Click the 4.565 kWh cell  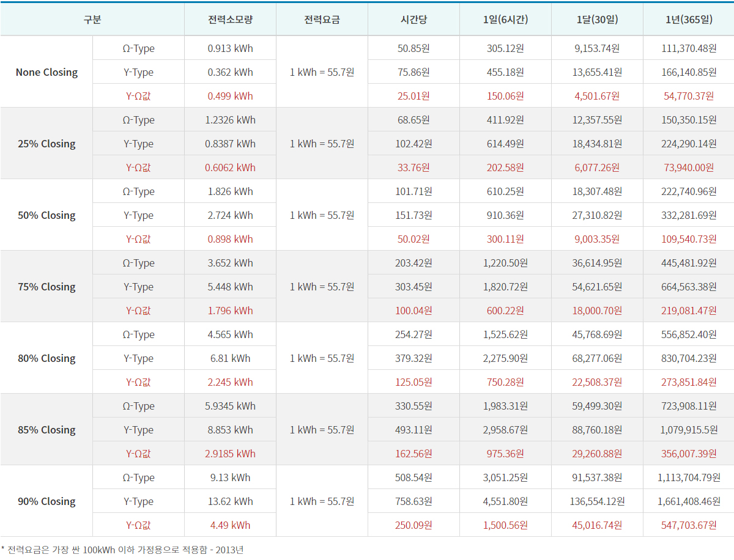coord(230,334)
